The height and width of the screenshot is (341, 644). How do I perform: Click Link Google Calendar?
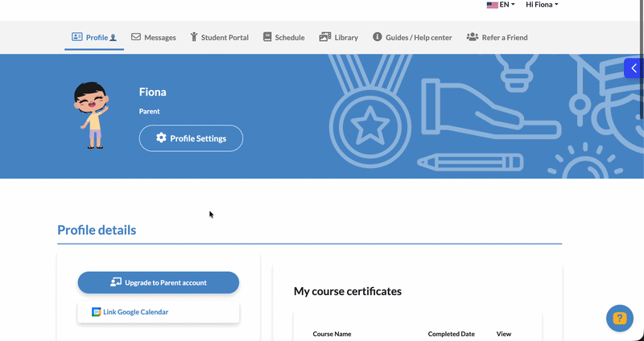coord(159,312)
